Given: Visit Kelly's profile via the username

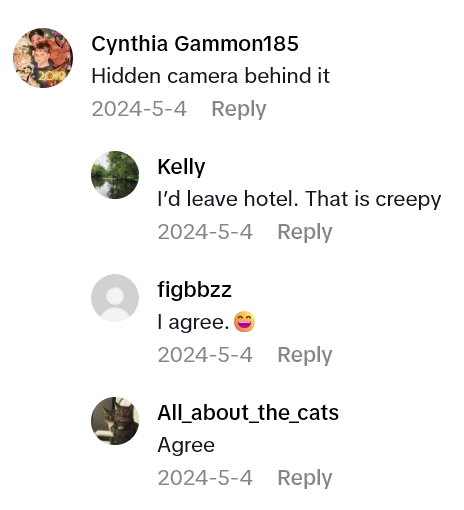Looking at the screenshot, I should [x=181, y=167].
